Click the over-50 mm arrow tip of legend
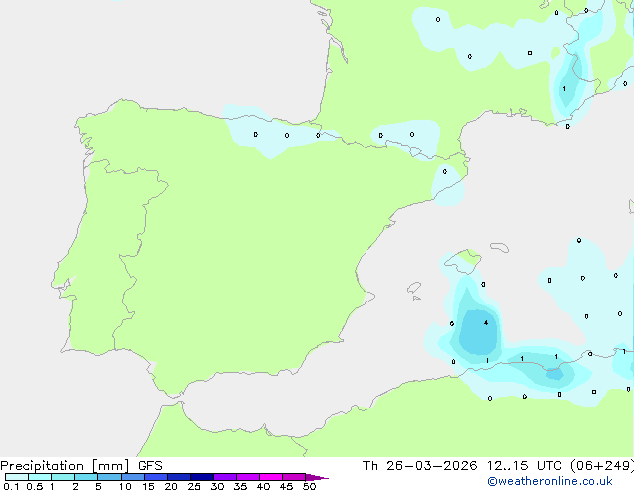 click(317, 477)
